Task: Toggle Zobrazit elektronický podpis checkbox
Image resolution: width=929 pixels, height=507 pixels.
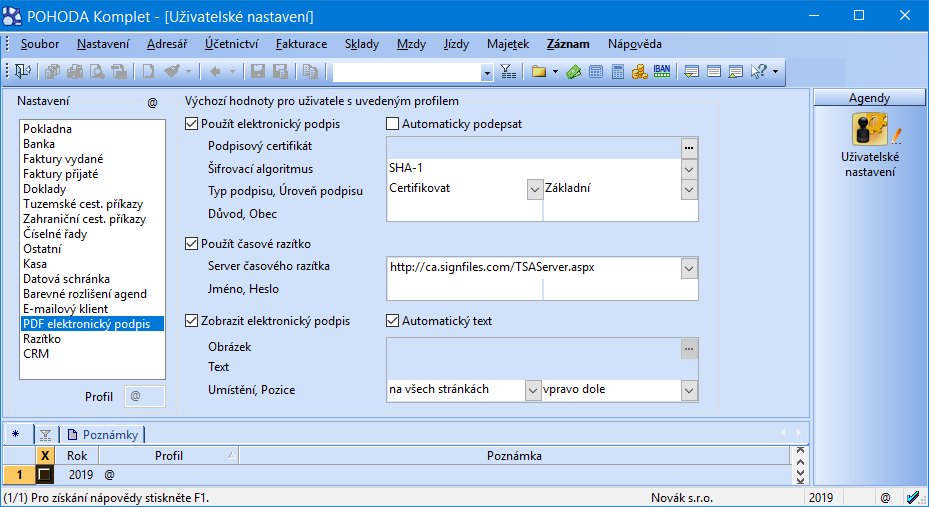Action: click(191, 321)
